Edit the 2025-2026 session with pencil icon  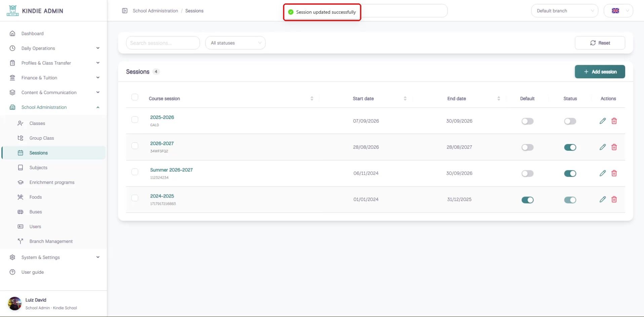(603, 121)
